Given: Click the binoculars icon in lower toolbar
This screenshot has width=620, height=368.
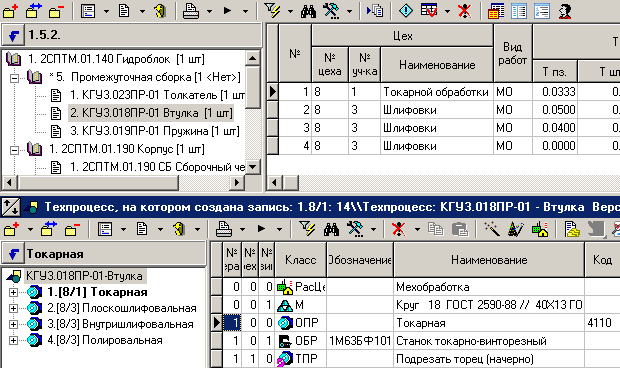Looking at the screenshot, I should tap(331, 229).
